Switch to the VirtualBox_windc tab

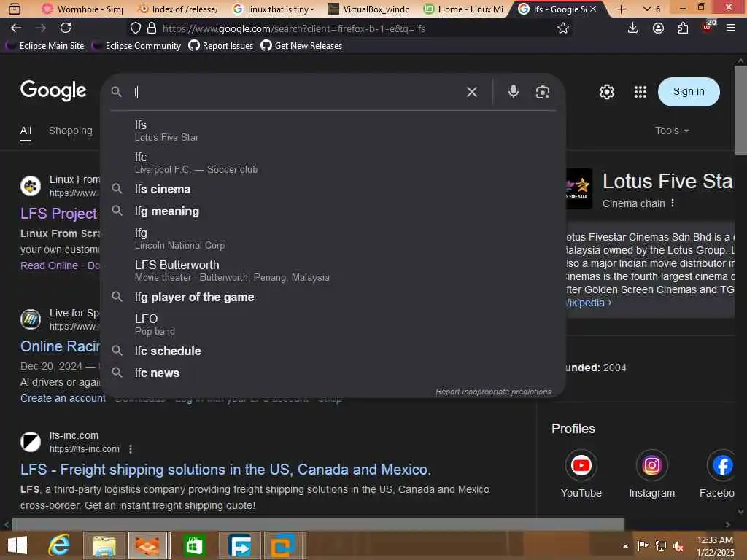pos(368,9)
